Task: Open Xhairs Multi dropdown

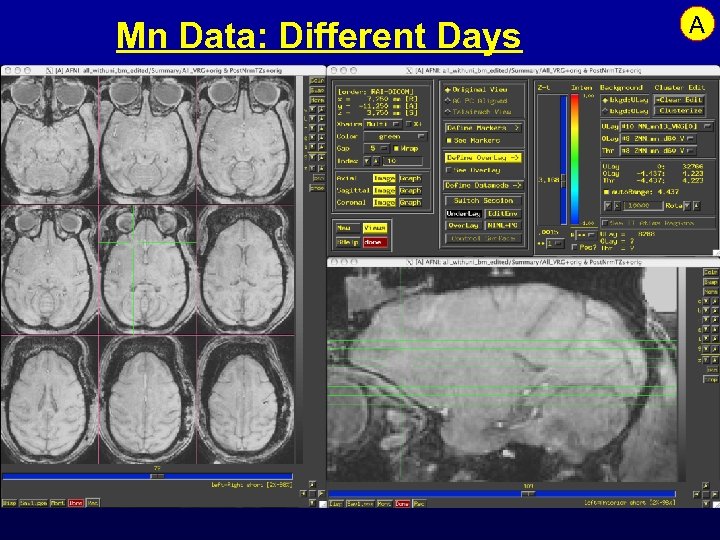Action: tap(383, 124)
